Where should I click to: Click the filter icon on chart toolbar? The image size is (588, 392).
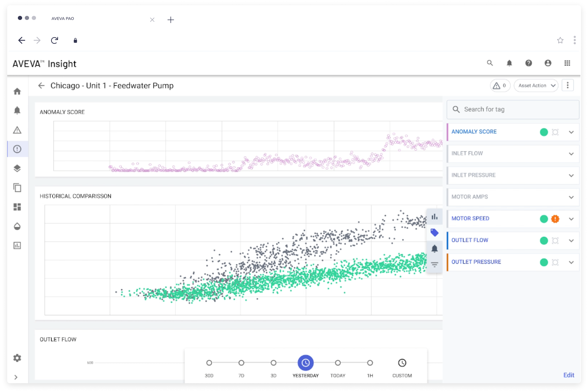pyautogui.click(x=434, y=264)
